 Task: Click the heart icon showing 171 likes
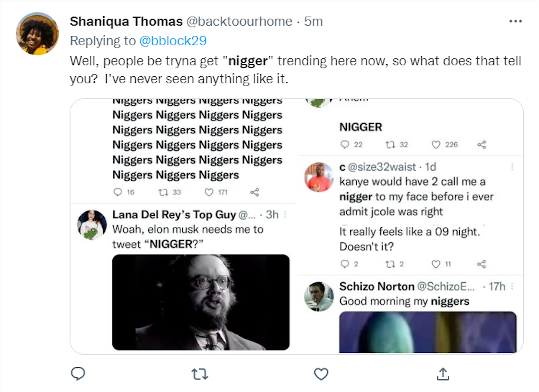click(x=209, y=192)
